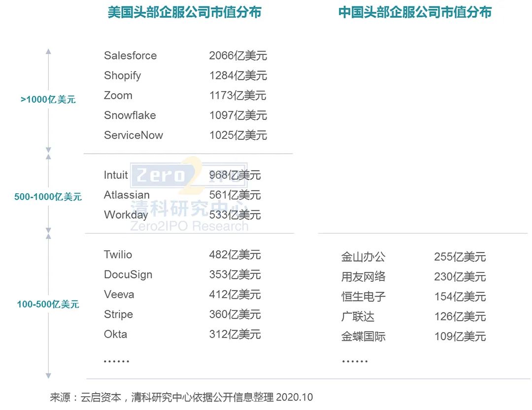
Task: Click the Salesforce company label
Action: click(x=130, y=56)
